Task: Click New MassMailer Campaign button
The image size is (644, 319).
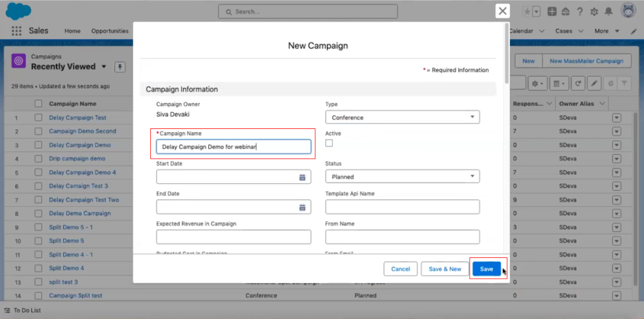Action: pyautogui.click(x=587, y=61)
